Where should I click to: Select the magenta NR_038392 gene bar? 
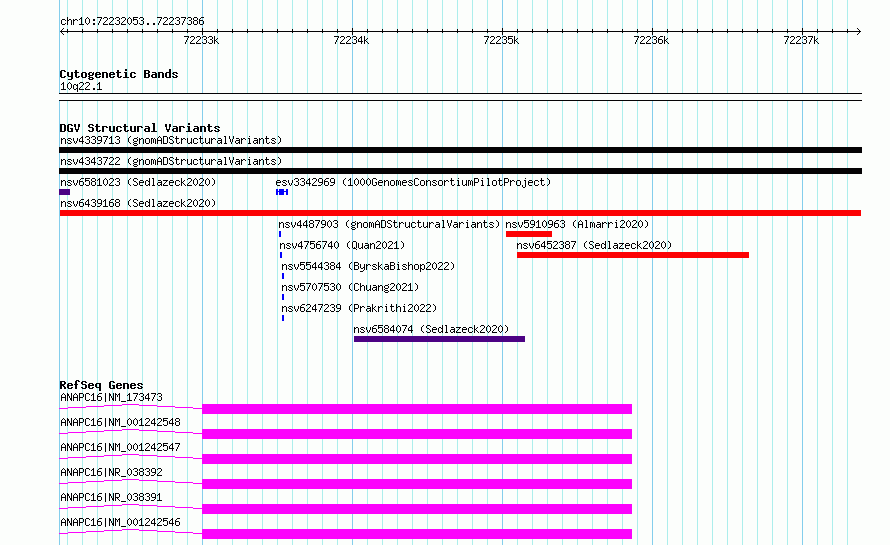pyautogui.click(x=417, y=484)
